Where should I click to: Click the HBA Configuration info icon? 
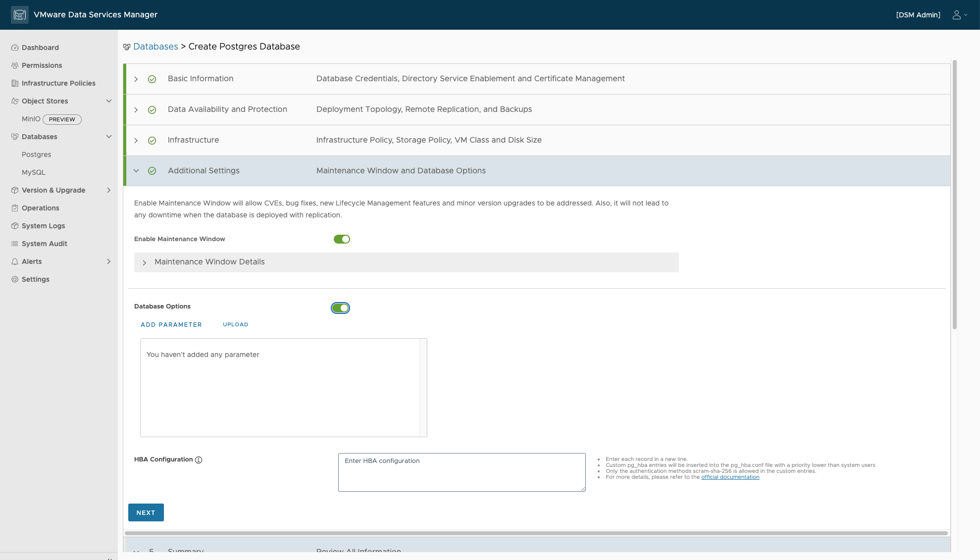(199, 460)
